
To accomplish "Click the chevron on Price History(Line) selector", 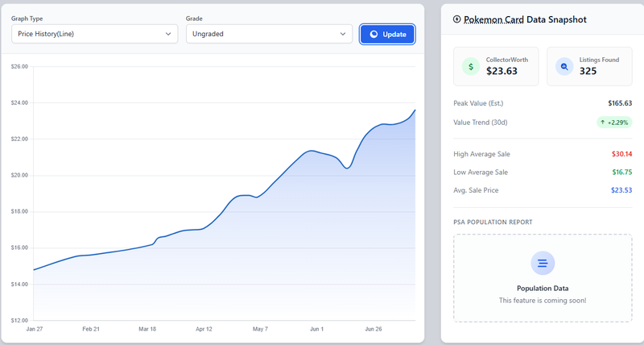I will click(x=168, y=34).
